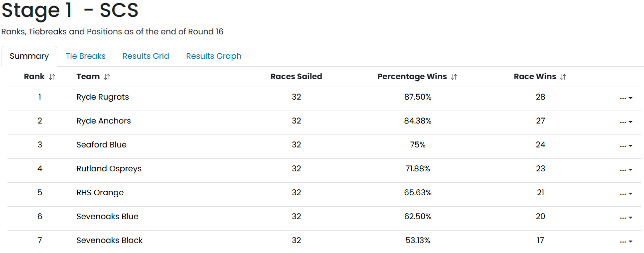The height and width of the screenshot is (253, 644).
Task: Open the Tie Breaks tab
Action: (x=86, y=56)
